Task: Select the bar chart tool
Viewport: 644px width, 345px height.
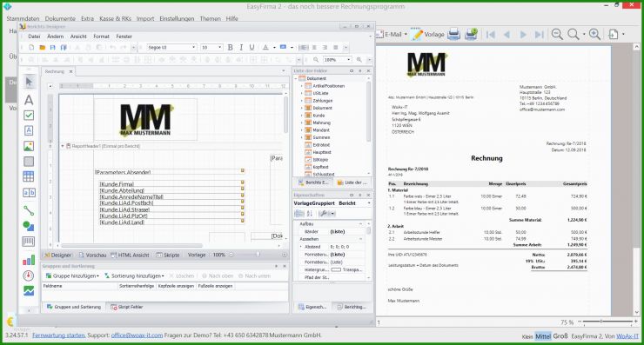Action: pyautogui.click(x=29, y=260)
